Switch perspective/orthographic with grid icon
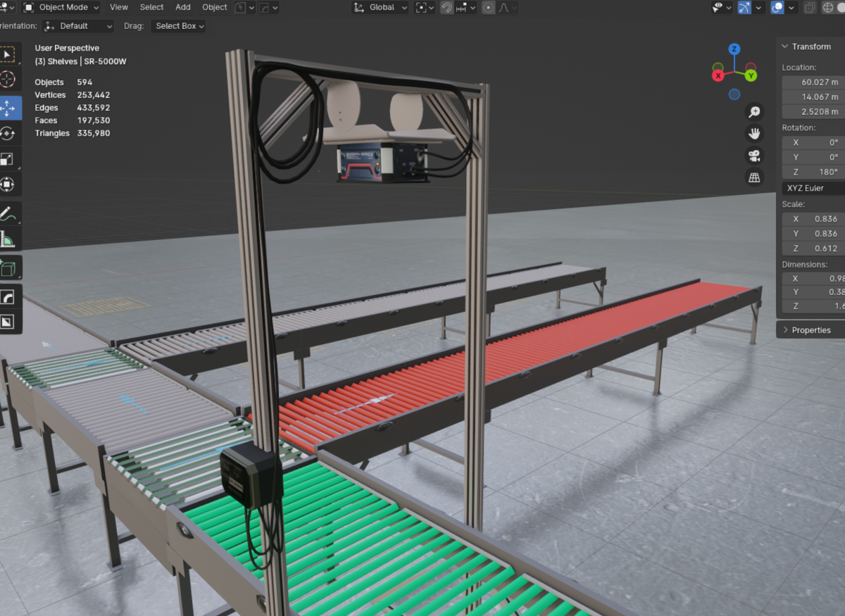 (x=754, y=177)
